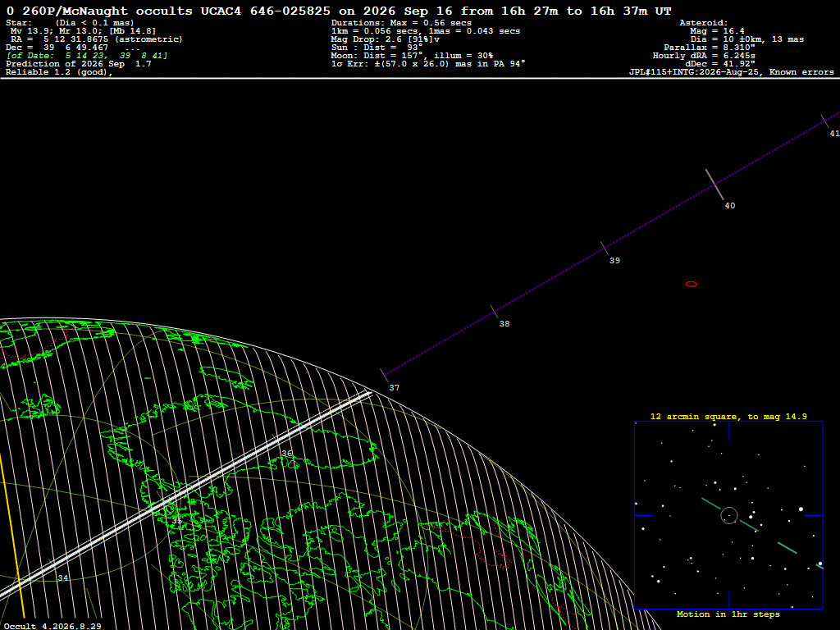Image resolution: width=840 pixels, height=630 pixels.
Task: Click the Occult 4.2026.8.29 version label
Action: pyautogui.click(x=52, y=626)
